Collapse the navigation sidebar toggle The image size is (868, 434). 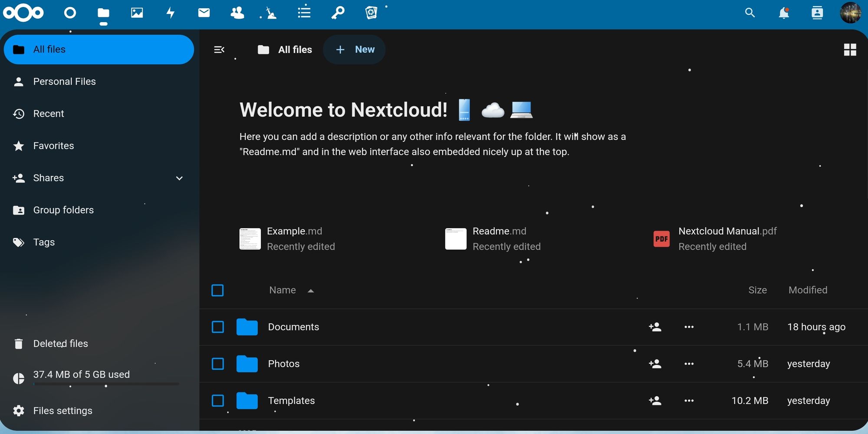point(219,49)
